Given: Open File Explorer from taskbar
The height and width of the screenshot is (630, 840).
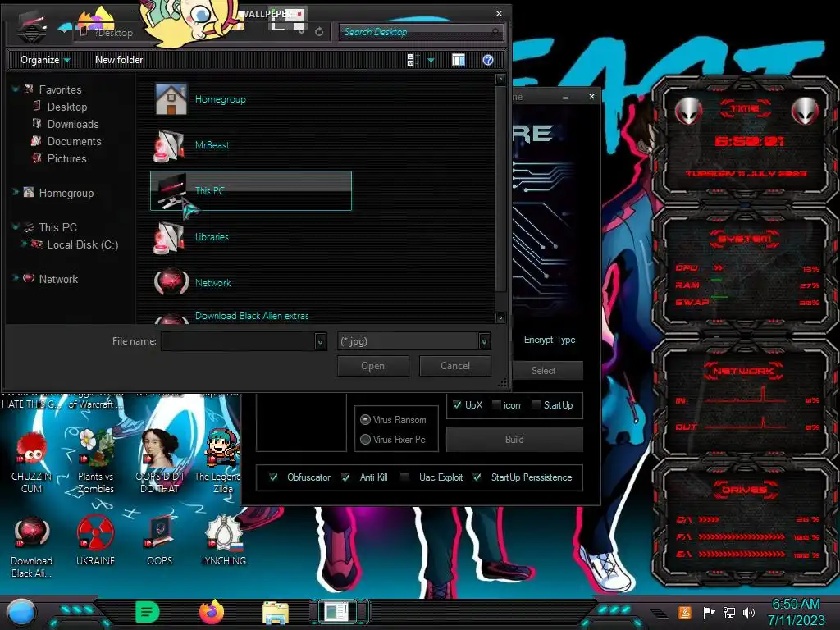Looking at the screenshot, I should 276,613.
